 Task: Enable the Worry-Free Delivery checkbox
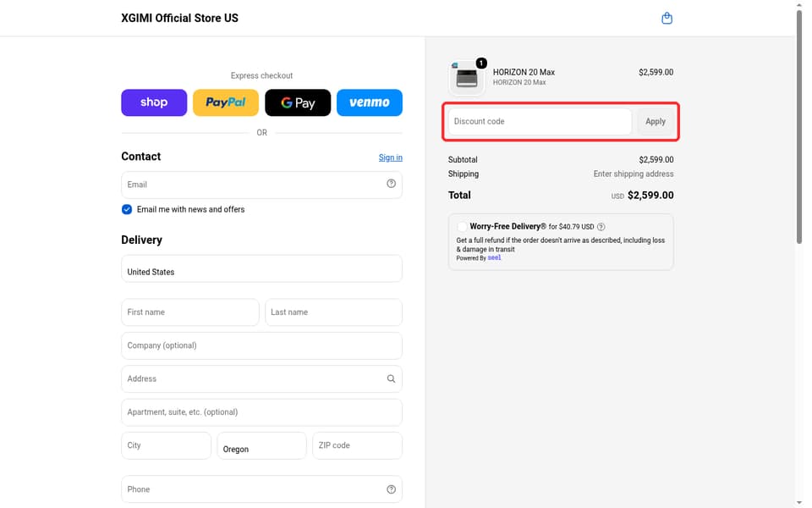coord(462,227)
